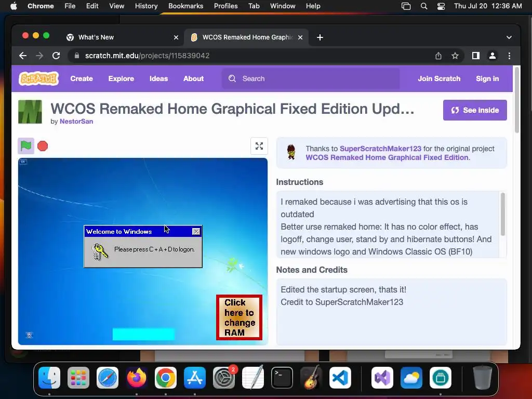532x399 pixels.
Task: Close the Welcome to Windows dialog
Action: pos(196,231)
